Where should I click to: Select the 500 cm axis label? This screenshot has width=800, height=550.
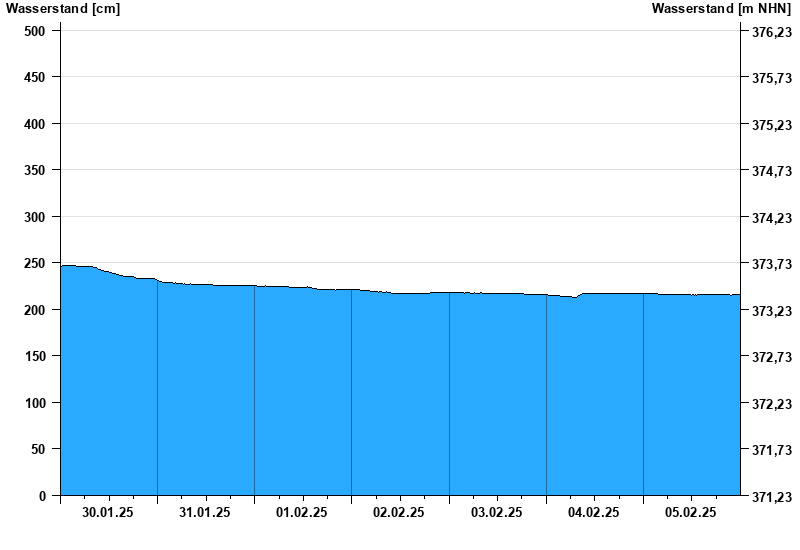[x=35, y=31]
